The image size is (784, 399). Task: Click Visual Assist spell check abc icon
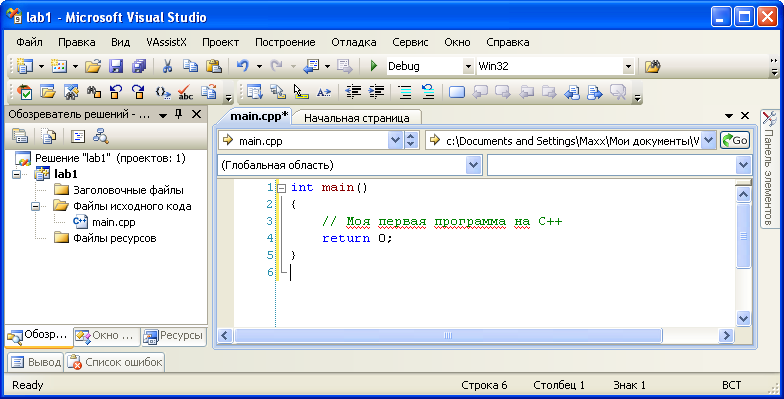tap(186, 92)
